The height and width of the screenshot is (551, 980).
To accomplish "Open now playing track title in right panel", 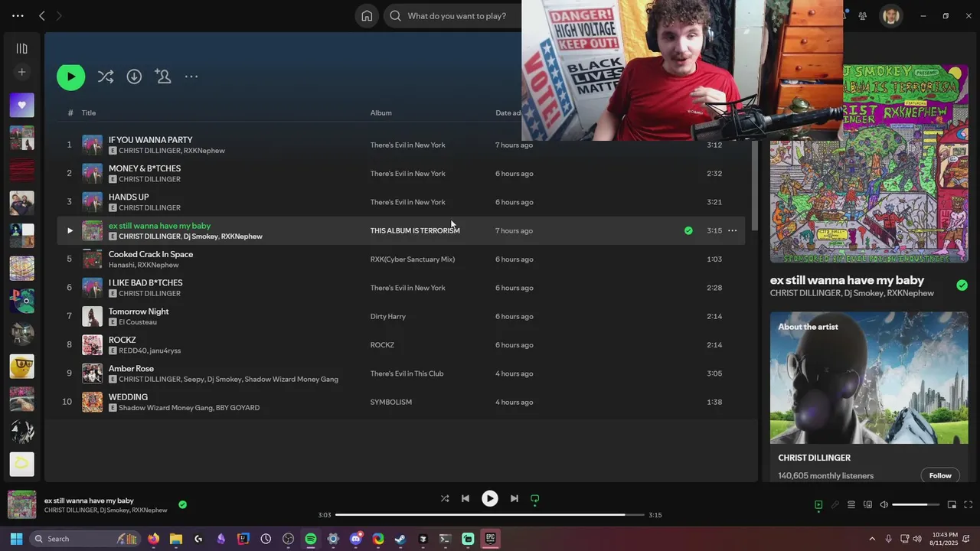I will 847,280.
